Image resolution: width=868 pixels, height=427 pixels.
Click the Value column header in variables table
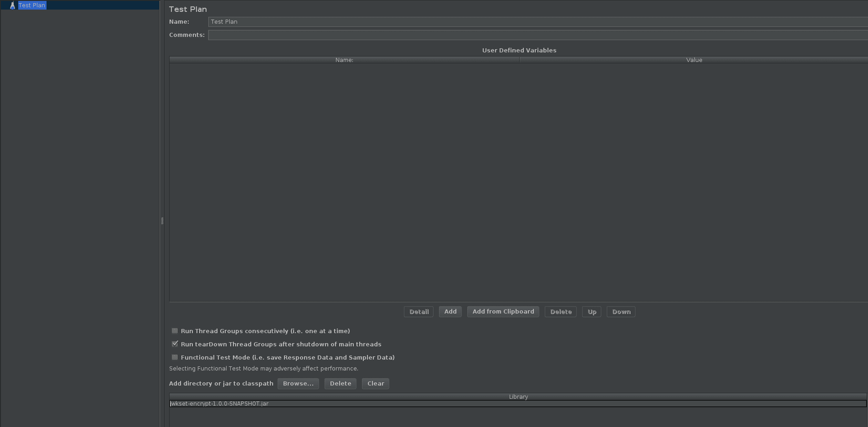(x=694, y=60)
